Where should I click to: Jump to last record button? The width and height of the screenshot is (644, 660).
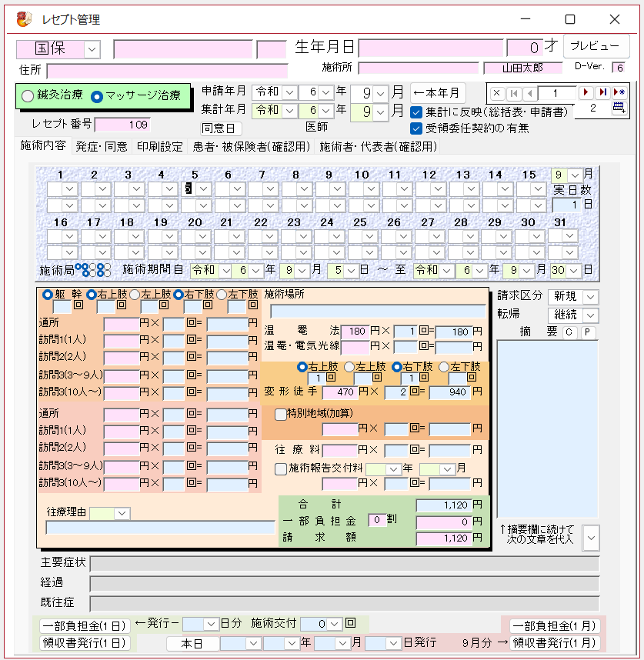point(602,93)
